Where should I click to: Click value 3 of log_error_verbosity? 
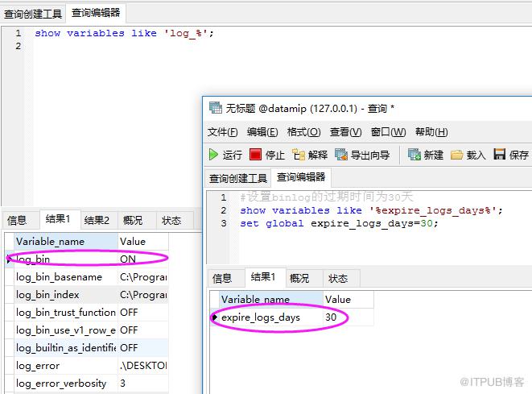coord(142,384)
